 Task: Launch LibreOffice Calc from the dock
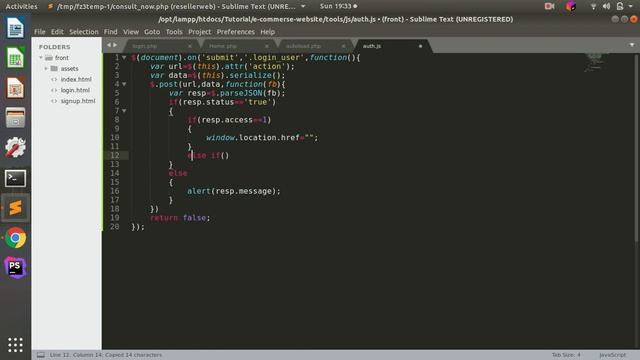[x=15, y=58]
